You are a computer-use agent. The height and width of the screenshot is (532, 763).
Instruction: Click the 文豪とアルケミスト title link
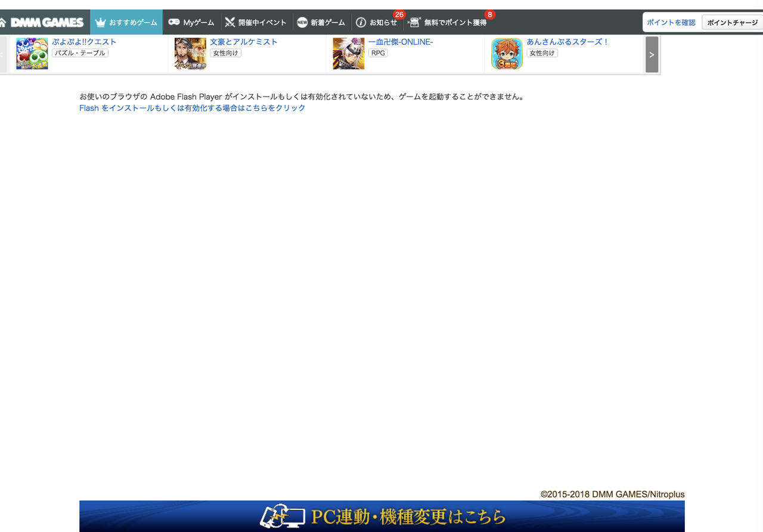pyautogui.click(x=244, y=42)
